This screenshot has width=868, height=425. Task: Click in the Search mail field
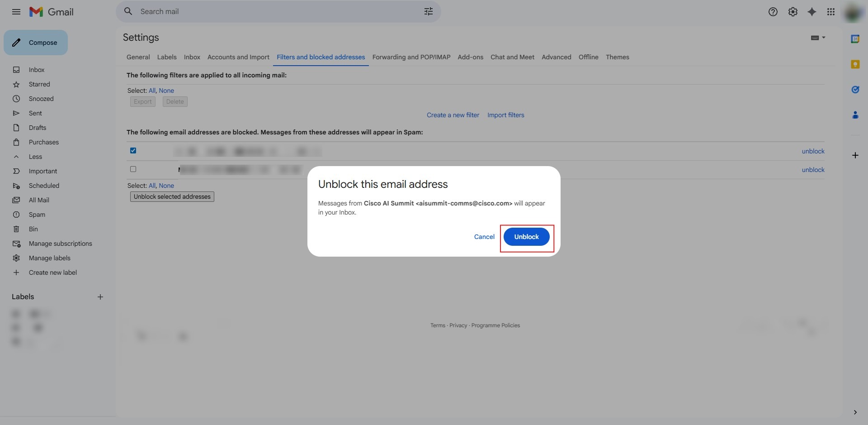click(271, 12)
